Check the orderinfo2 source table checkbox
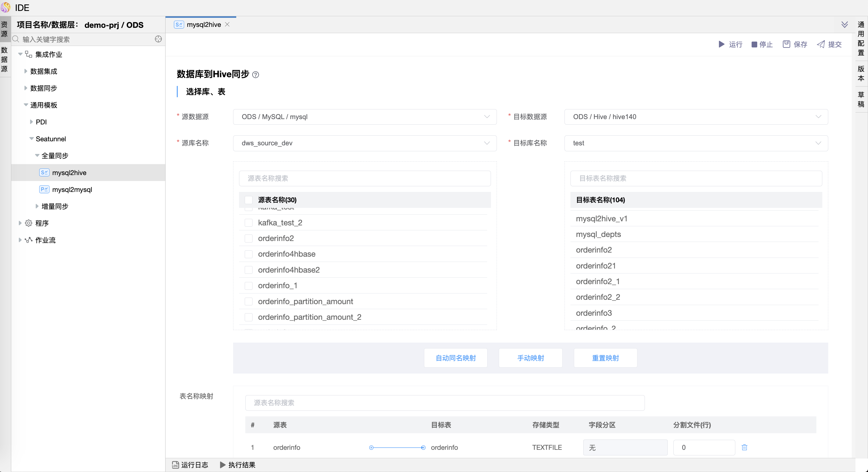868x472 pixels. coord(249,239)
